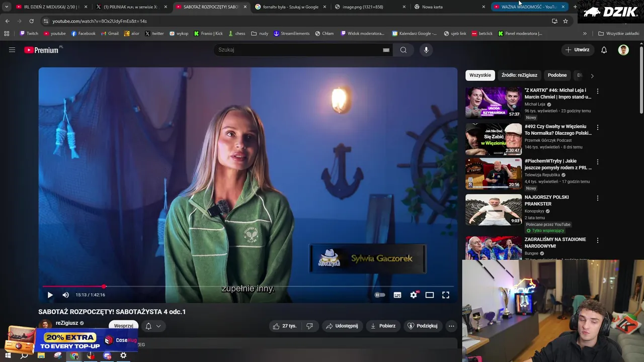Go back with the browser back arrow
The height and width of the screenshot is (362, 644).
click(x=7, y=21)
